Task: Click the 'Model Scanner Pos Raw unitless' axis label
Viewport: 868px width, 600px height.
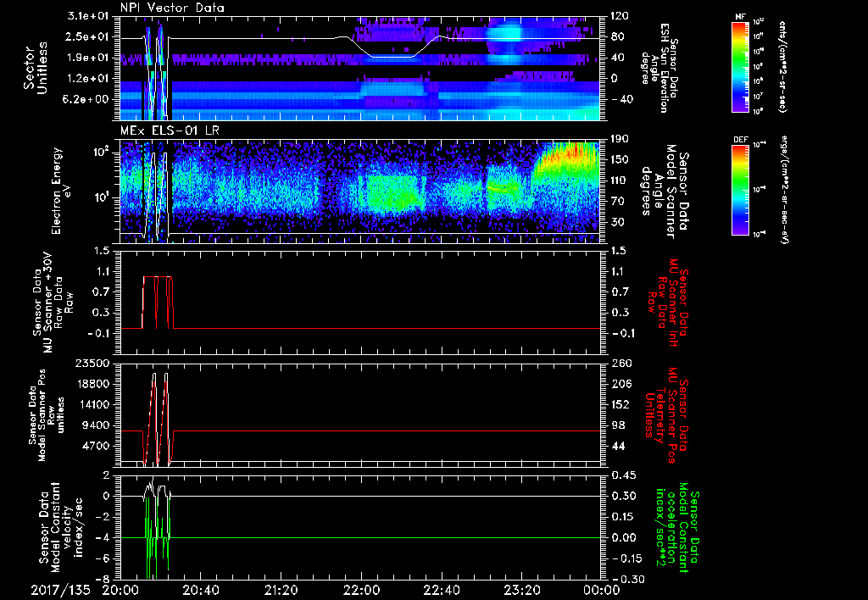Action: point(47,415)
